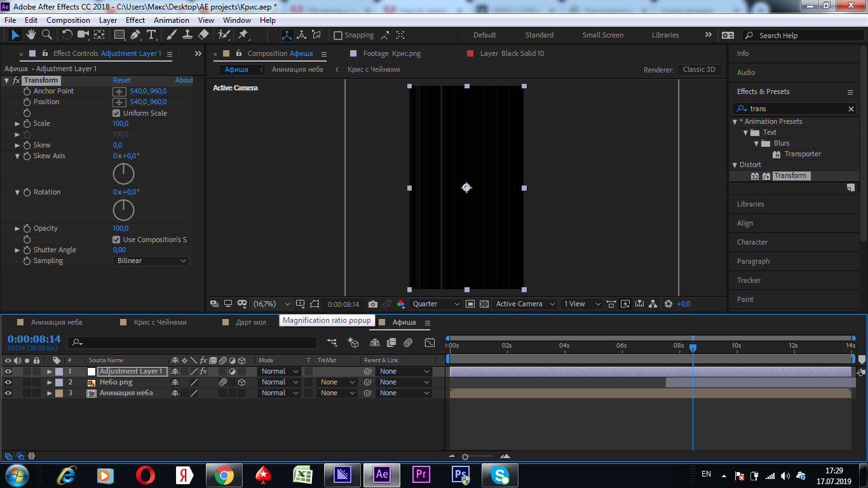
Task: Click the Skew Axis angle dial
Action: 123,174
